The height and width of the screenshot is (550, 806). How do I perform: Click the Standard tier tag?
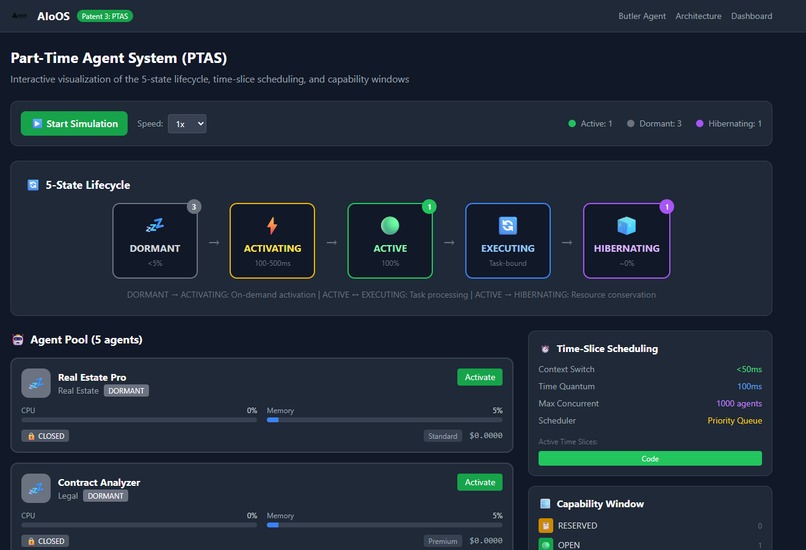[443, 436]
